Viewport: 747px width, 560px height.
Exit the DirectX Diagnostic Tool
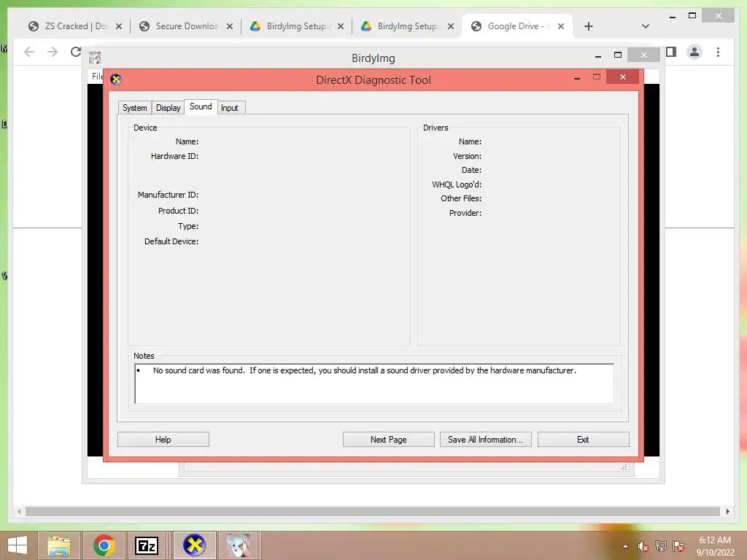pos(583,440)
